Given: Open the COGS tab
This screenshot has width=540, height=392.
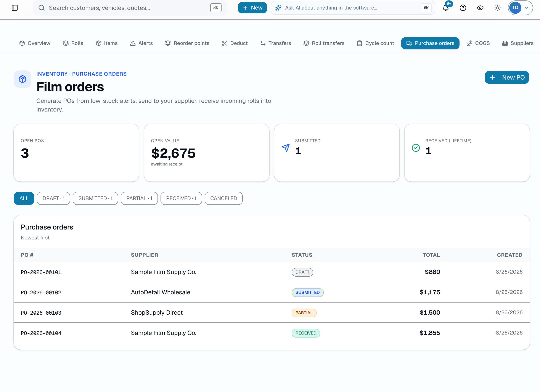Looking at the screenshot, I should click(x=478, y=43).
